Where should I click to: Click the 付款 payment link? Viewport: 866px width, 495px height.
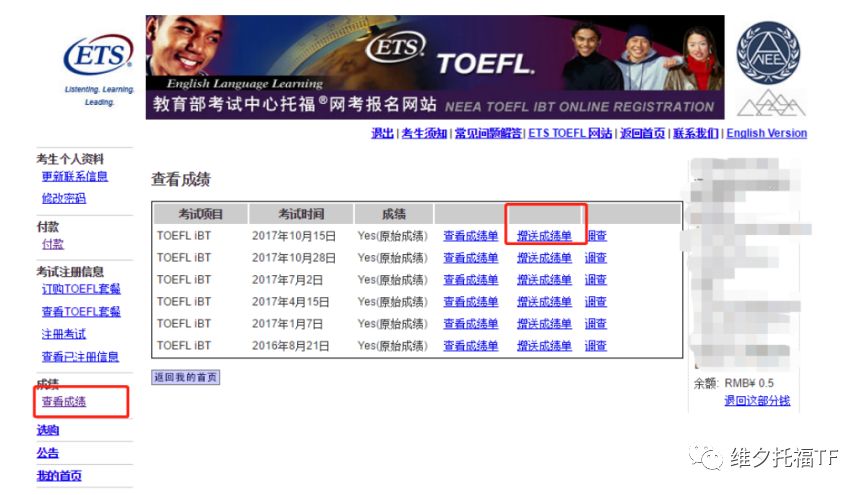(x=52, y=244)
